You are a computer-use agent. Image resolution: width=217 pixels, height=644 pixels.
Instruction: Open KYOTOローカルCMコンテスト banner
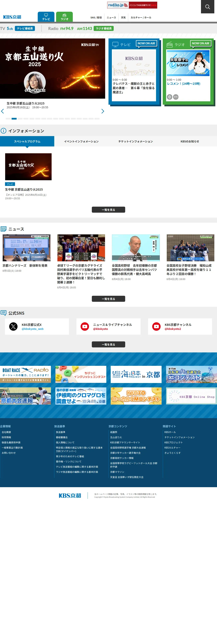point(136,396)
